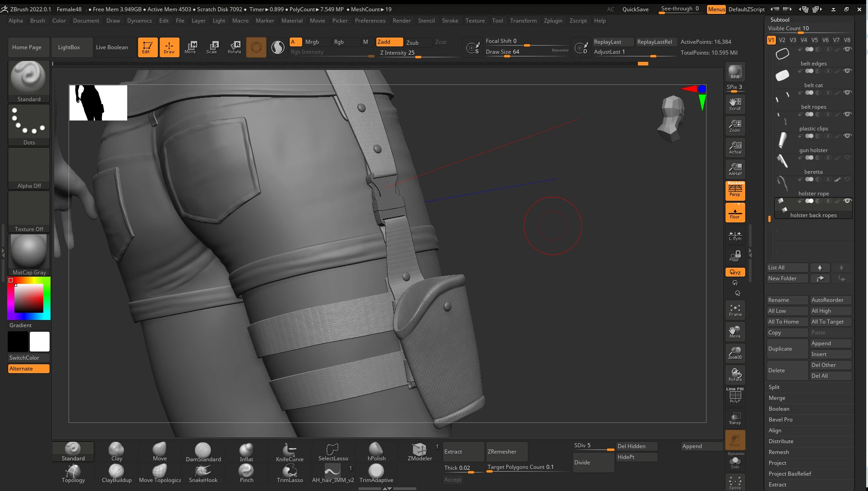Image resolution: width=868 pixels, height=491 pixels.
Task: Click the white secondary color swatch
Action: 40,342
